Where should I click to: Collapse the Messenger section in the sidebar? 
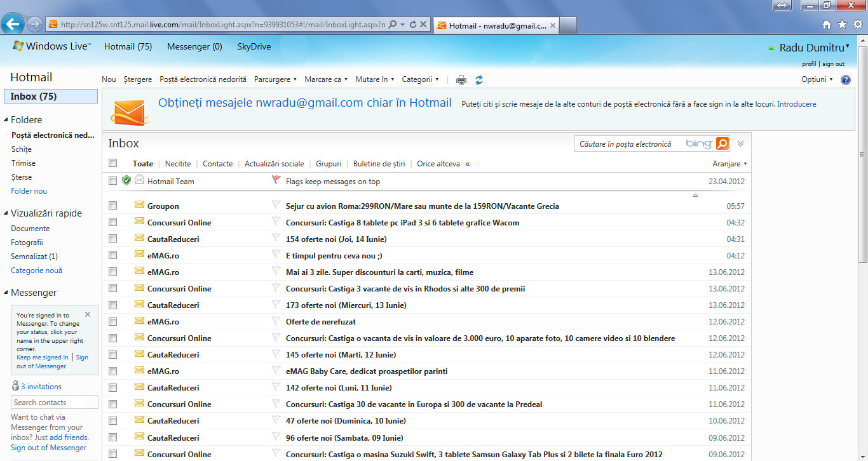(6, 293)
